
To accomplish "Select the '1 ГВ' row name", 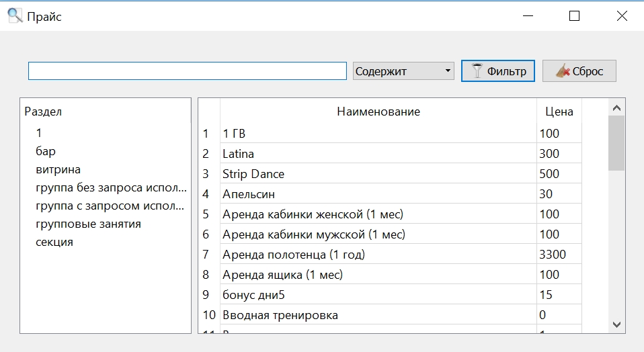I will 378,133.
